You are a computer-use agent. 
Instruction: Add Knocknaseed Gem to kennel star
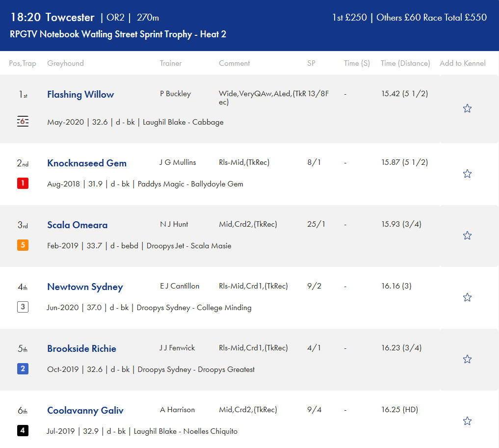point(467,174)
